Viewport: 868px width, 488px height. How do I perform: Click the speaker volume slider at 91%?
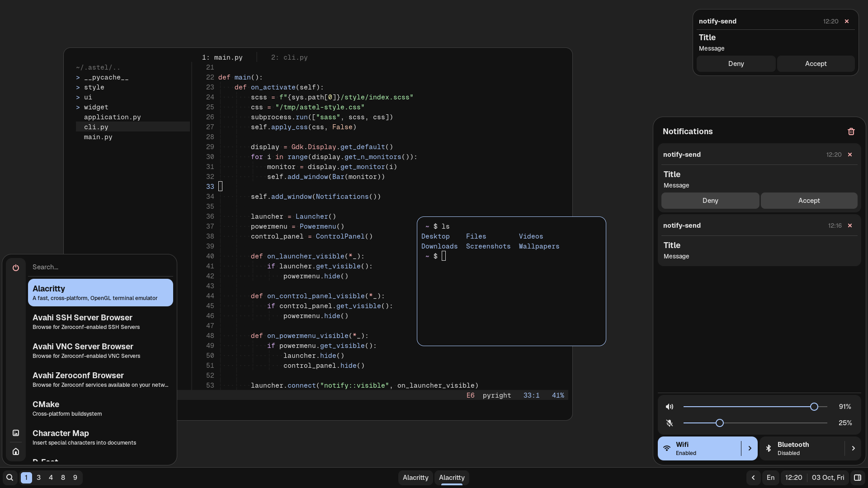point(814,407)
